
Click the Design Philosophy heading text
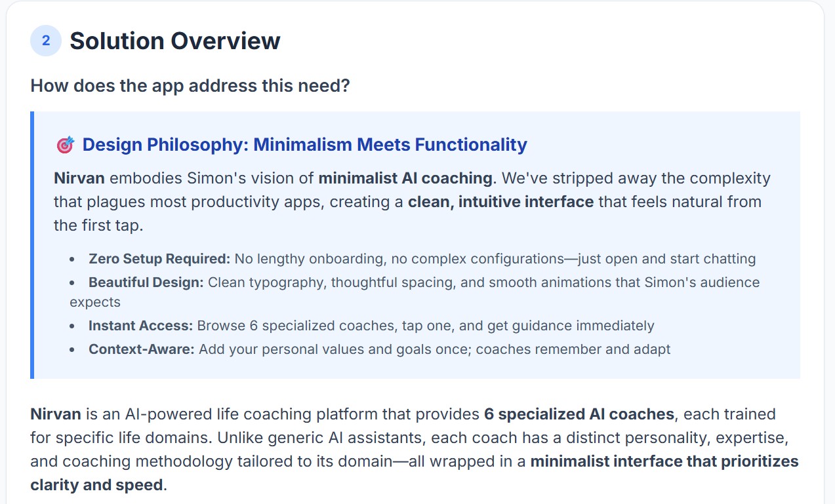(304, 145)
